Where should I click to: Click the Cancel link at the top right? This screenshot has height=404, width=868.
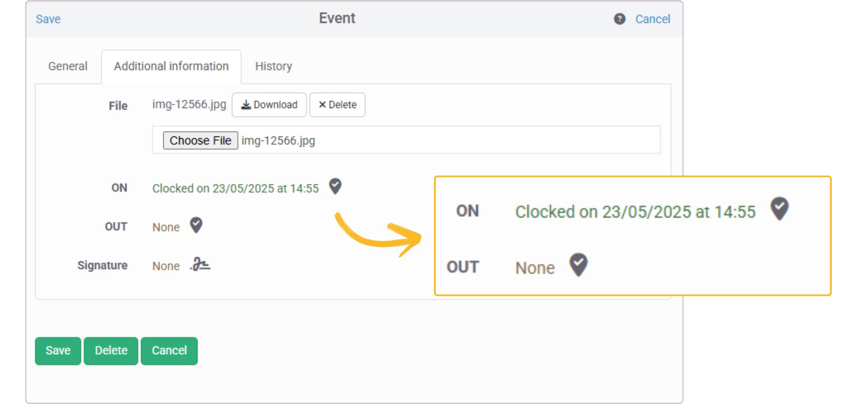(652, 19)
